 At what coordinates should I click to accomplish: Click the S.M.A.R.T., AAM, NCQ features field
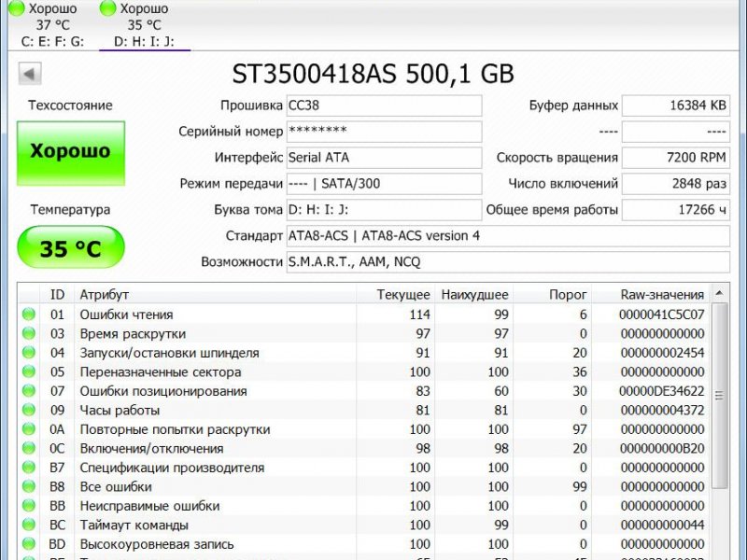pyautogui.click(x=508, y=262)
